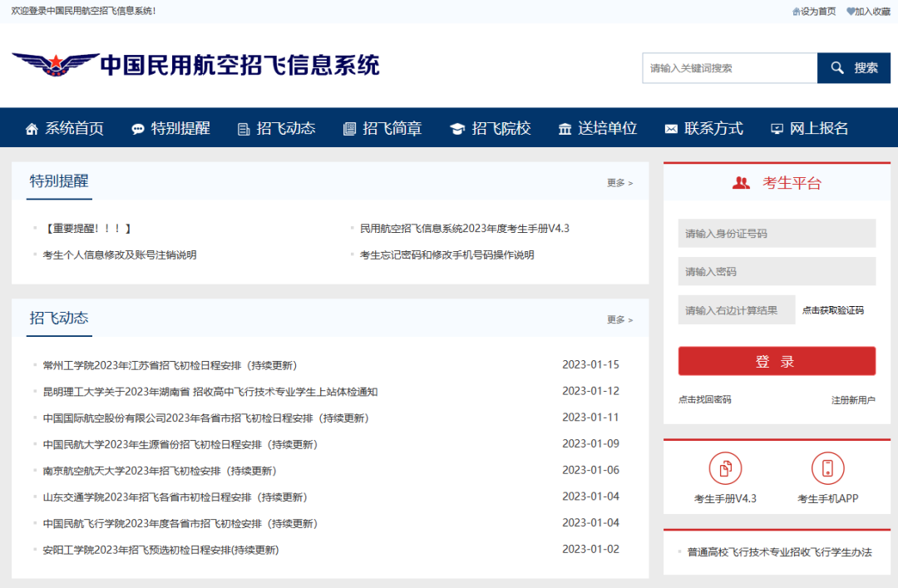Click the red 登录 button
The image size is (898, 588).
coord(777,361)
